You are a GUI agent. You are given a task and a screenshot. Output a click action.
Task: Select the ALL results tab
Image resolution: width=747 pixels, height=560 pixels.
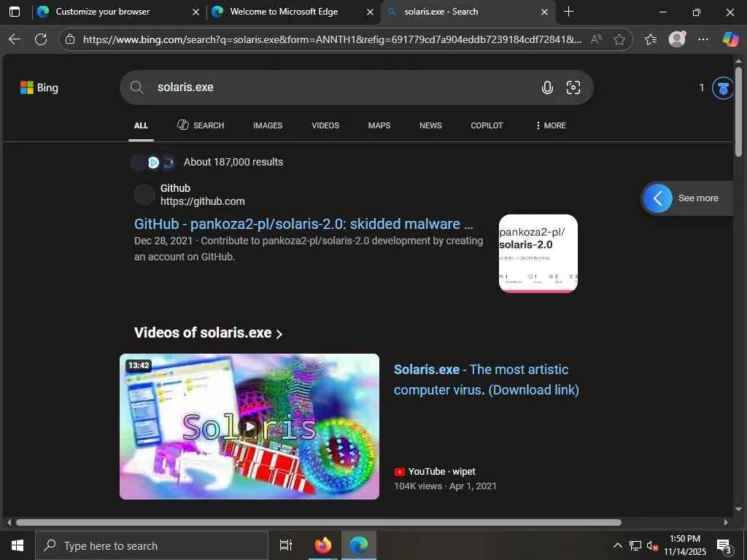pyautogui.click(x=141, y=125)
